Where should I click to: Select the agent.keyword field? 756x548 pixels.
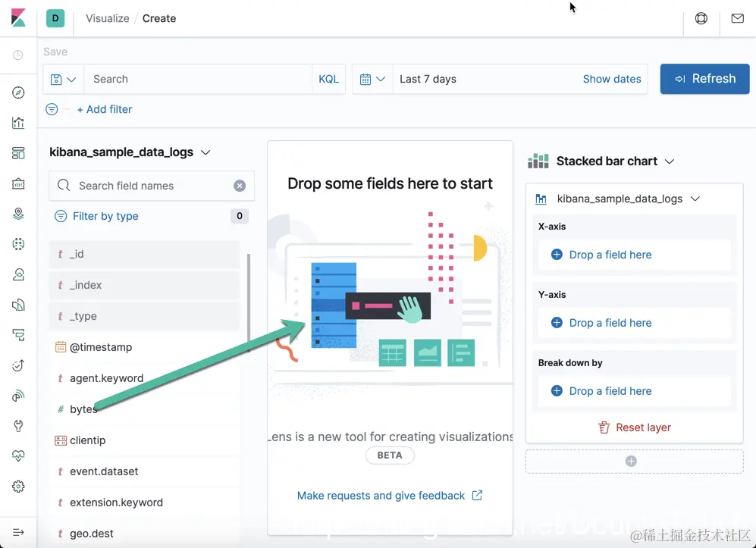coord(144,378)
